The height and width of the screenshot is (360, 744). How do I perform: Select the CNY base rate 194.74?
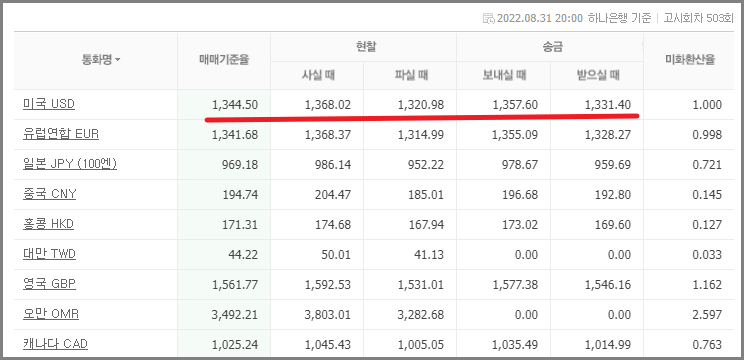tap(240, 195)
